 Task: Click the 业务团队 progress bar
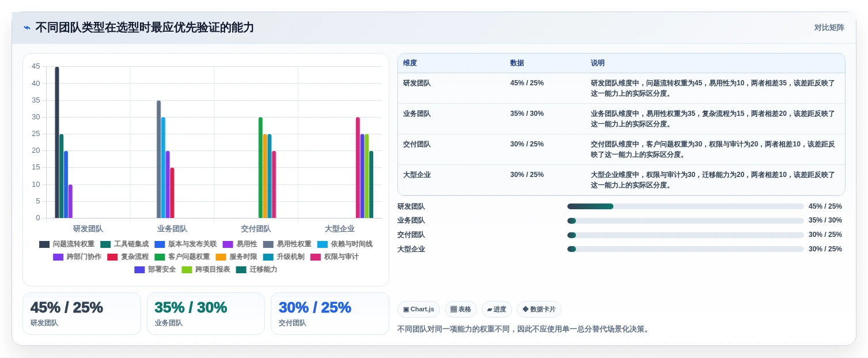pos(685,221)
